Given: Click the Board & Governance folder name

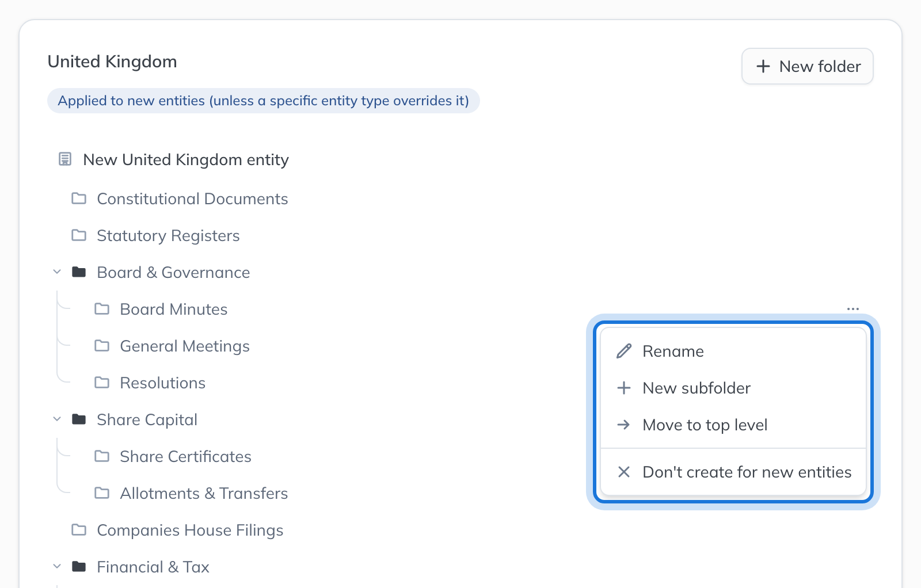Looking at the screenshot, I should pyautogui.click(x=173, y=272).
